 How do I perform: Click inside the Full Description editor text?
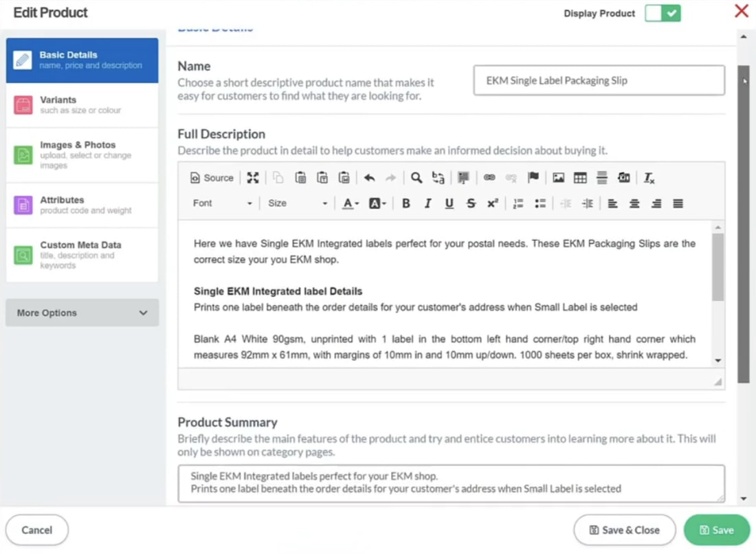(x=445, y=294)
